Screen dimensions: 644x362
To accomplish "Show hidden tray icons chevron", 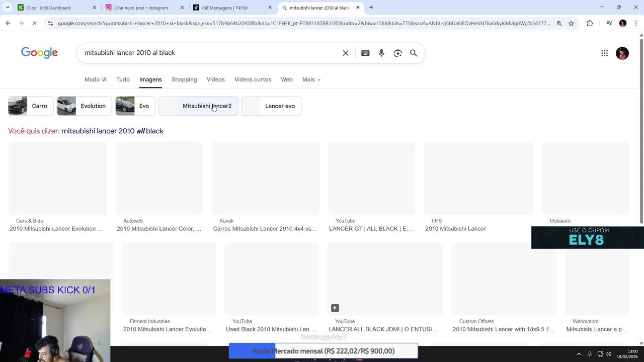I will (x=579, y=354).
